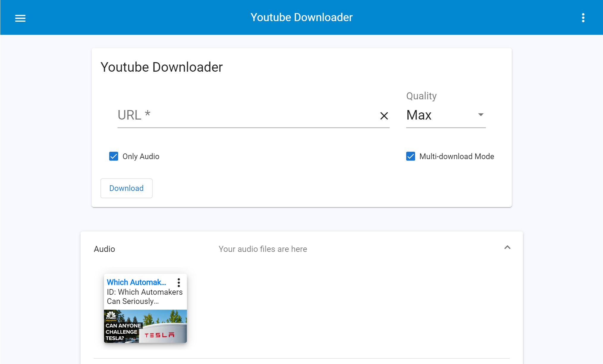Collapse the Audio panel with chevron
The height and width of the screenshot is (364, 603).
click(x=507, y=247)
